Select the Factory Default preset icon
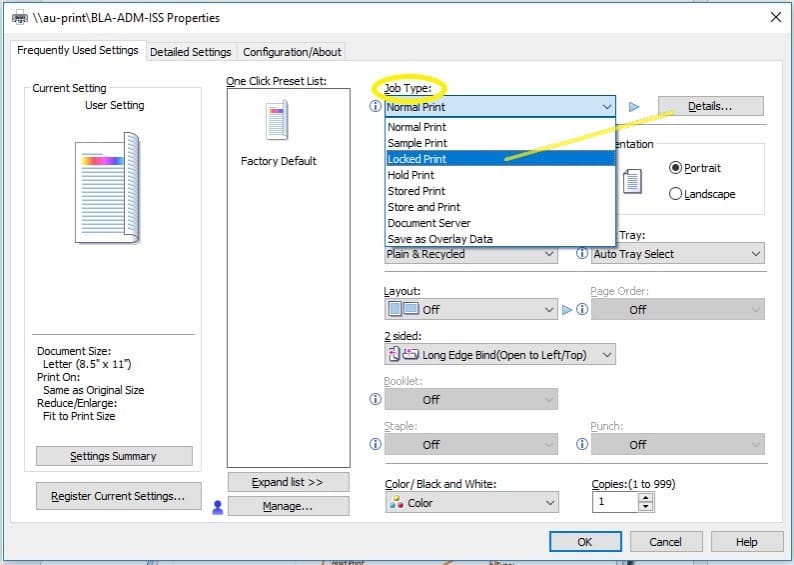 [x=277, y=120]
